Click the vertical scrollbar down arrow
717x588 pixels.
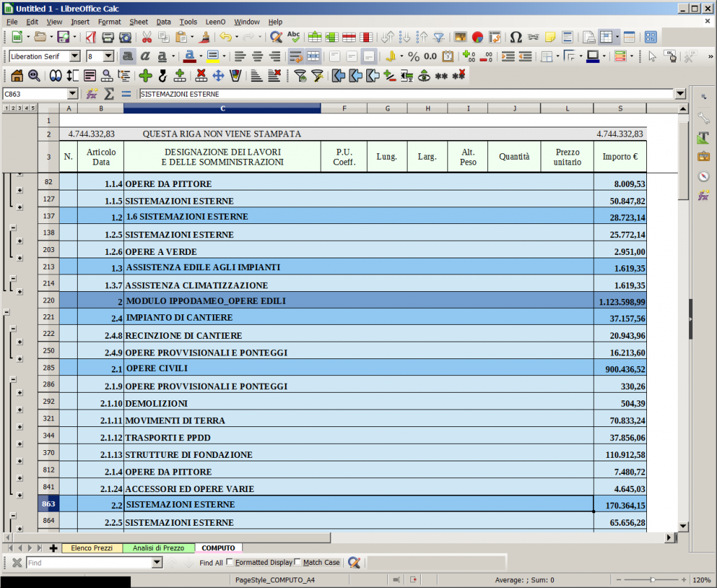683,526
